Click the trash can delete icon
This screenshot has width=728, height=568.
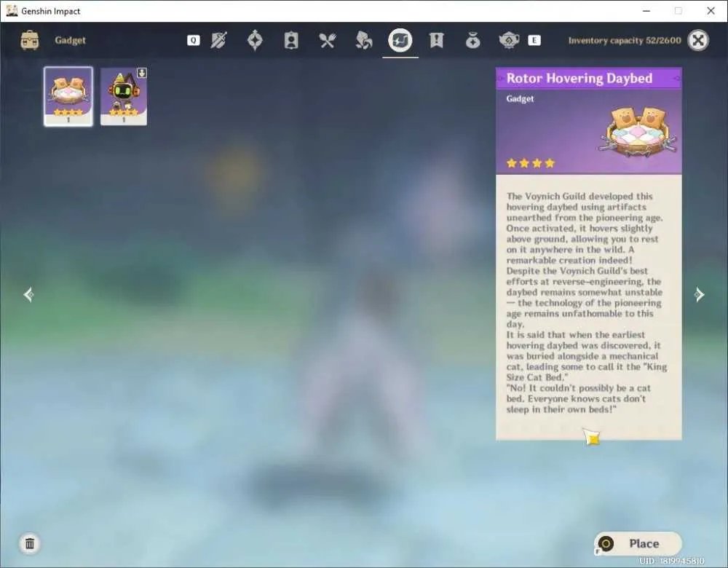tap(30, 543)
